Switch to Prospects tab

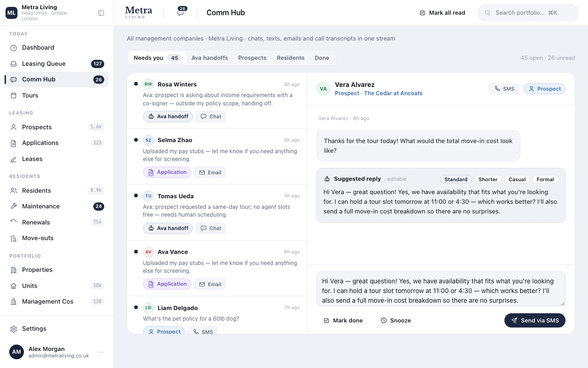click(252, 58)
